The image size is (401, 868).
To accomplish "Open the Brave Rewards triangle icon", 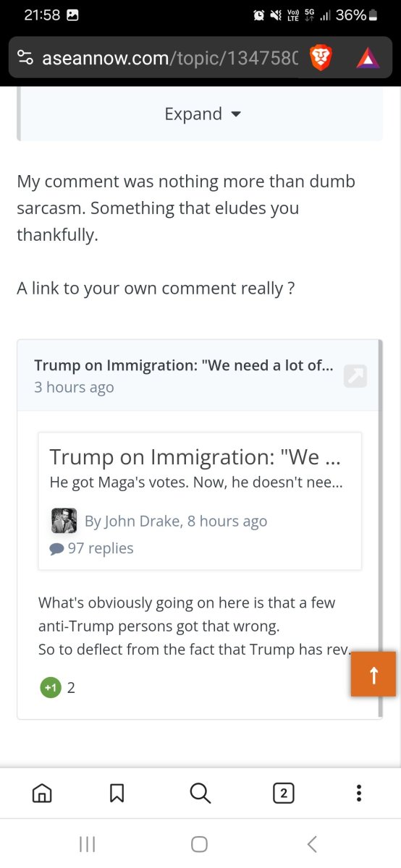I will tap(368, 59).
